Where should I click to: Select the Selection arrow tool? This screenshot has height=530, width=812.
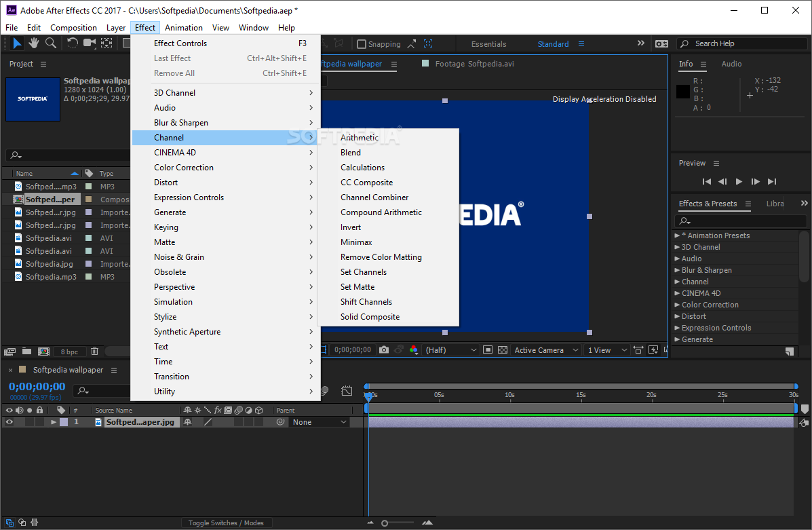(x=17, y=43)
